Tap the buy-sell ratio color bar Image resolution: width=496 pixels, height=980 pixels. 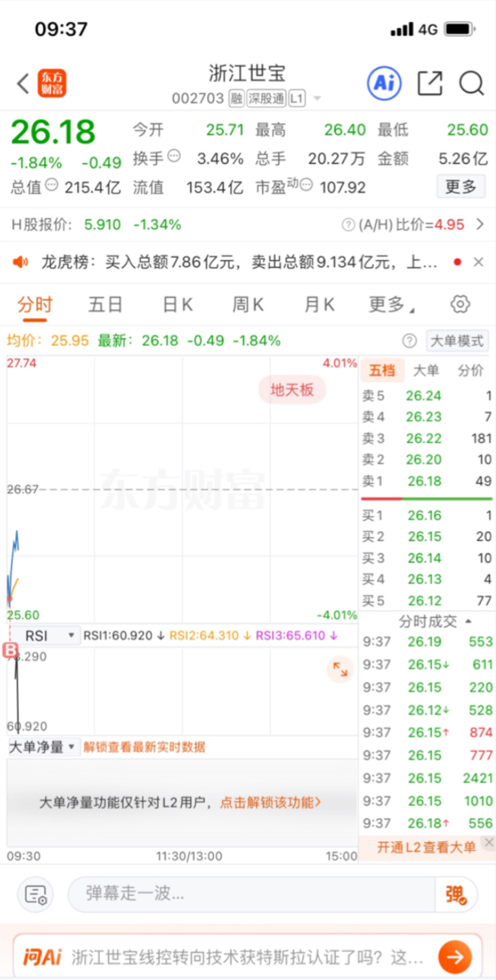pyautogui.click(x=426, y=498)
